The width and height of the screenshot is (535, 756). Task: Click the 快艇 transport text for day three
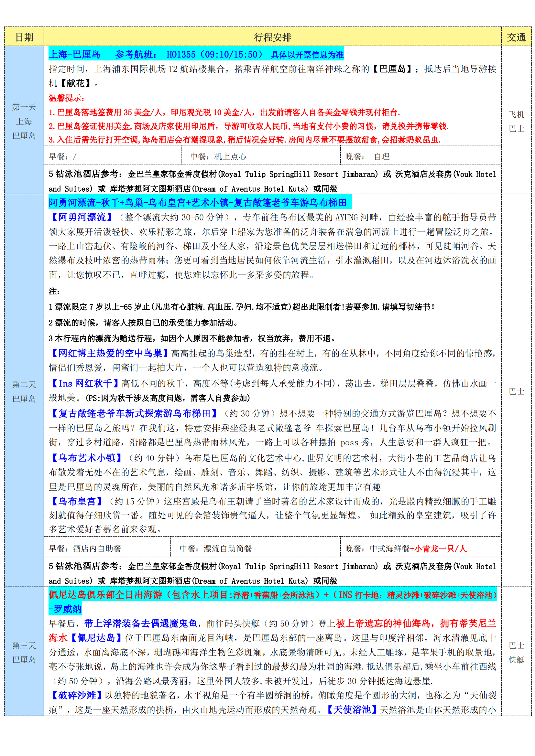(x=516, y=660)
